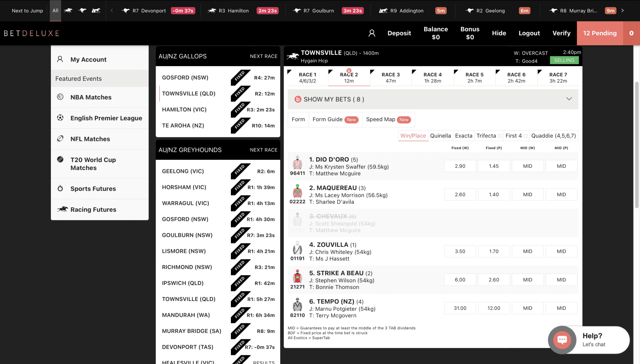The width and height of the screenshot is (640, 364).
Task: Select the All filter tab
Action: point(55,11)
